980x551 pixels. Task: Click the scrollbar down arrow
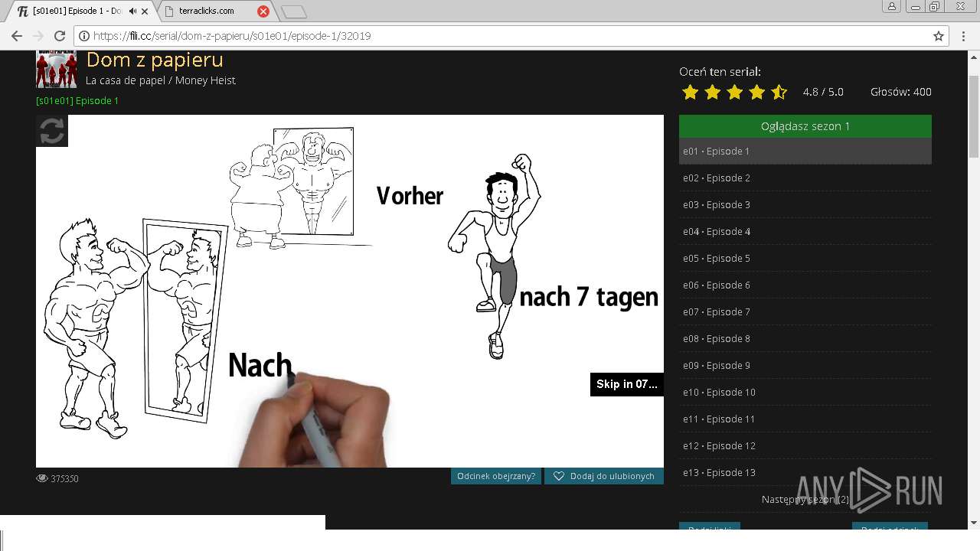click(973, 523)
